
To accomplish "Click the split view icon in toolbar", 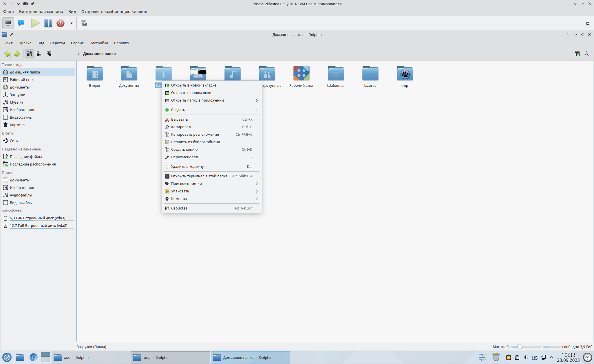I will coord(577,54).
